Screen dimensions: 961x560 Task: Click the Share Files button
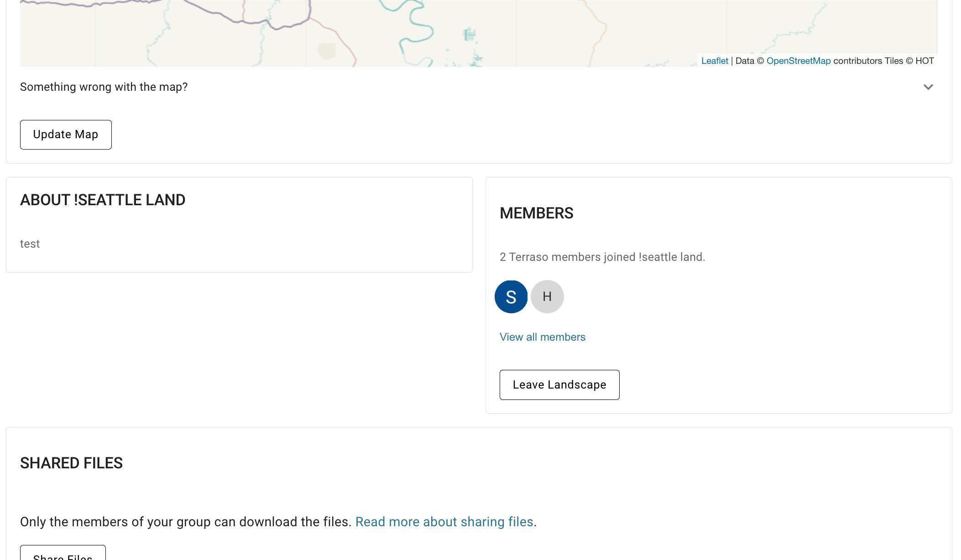click(62, 555)
